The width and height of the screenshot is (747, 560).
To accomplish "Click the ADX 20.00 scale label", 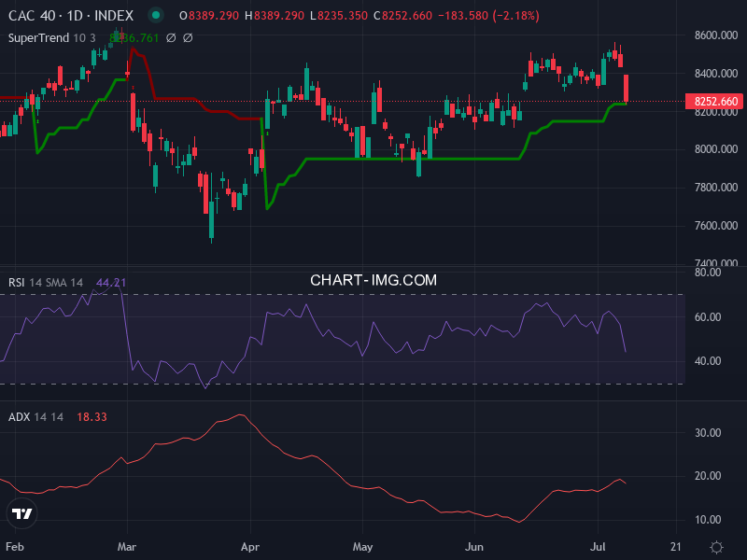I will tap(708, 476).
